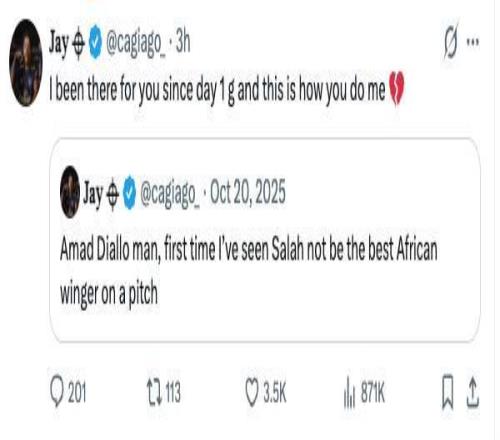The width and height of the screenshot is (500, 440).
Task: Click the 3h timestamp link
Action: (x=183, y=42)
